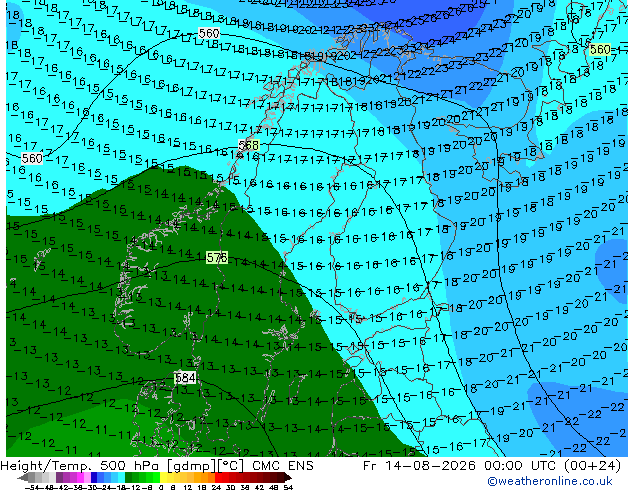Click the map title 'Height/Temp. 500 hPa'
Image resolution: width=634 pixels, height=490 pixels.
80,466
